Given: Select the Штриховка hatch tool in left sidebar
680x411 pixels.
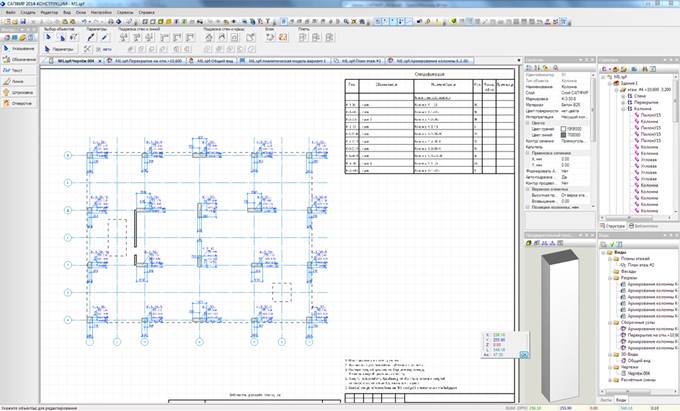Looking at the screenshot, I should pos(19,92).
